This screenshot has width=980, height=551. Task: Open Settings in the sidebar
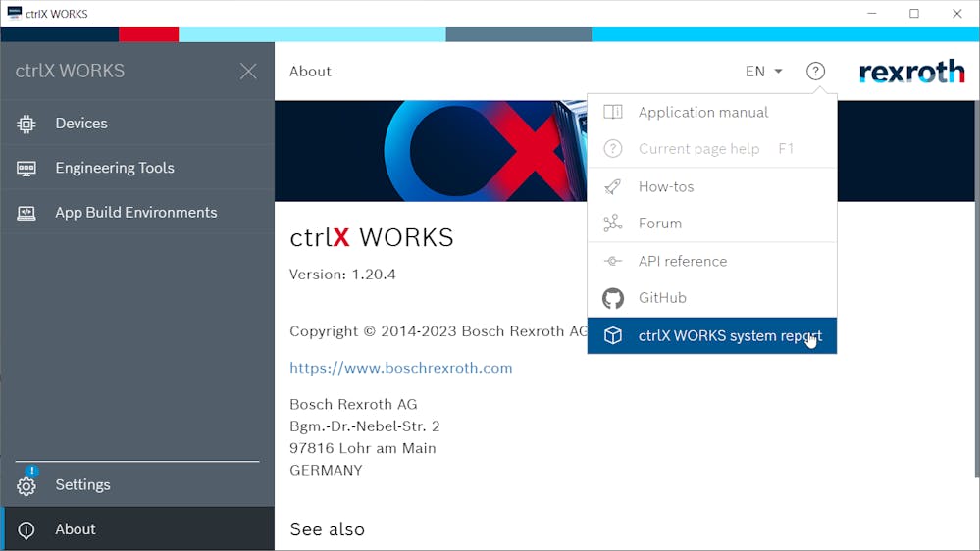[137, 484]
